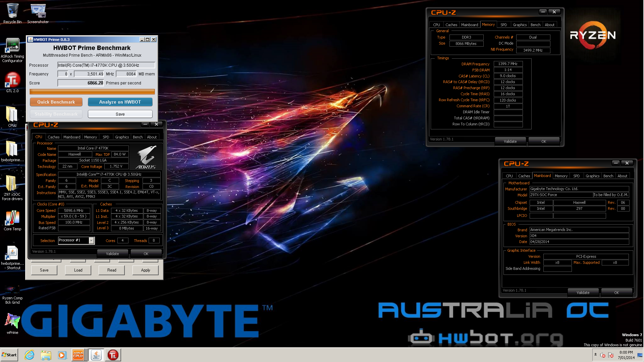Click Save button in HWBOT Prime

tap(120, 114)
